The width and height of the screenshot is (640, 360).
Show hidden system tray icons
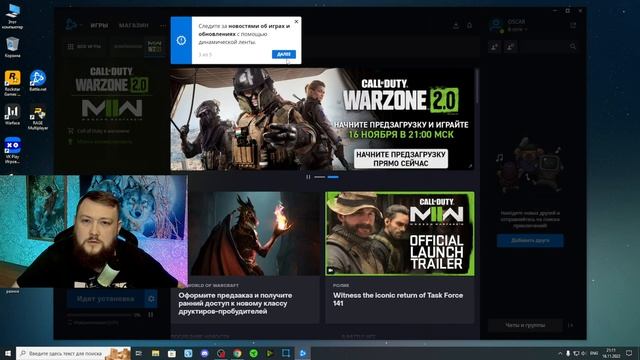(x=560, y=353)
